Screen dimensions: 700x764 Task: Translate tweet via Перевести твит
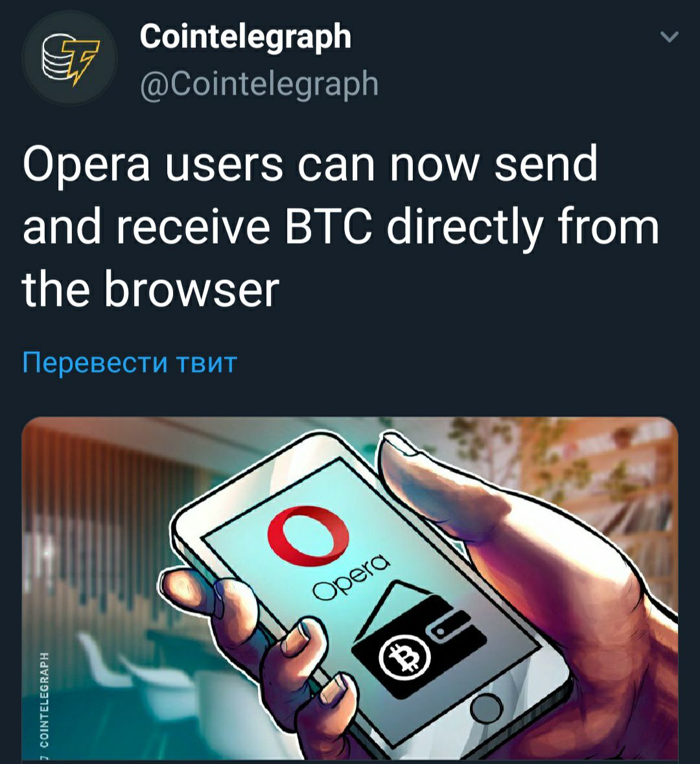click(130, 363)
